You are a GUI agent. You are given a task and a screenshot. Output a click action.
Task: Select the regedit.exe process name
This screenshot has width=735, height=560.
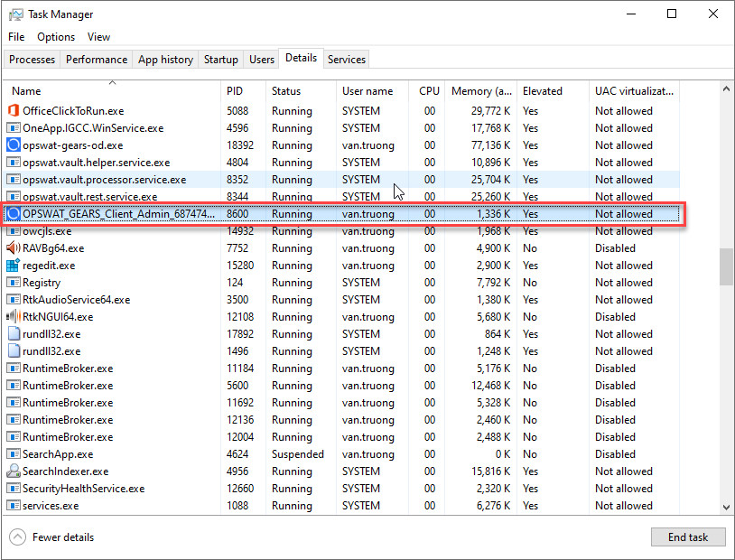point(50,266)
